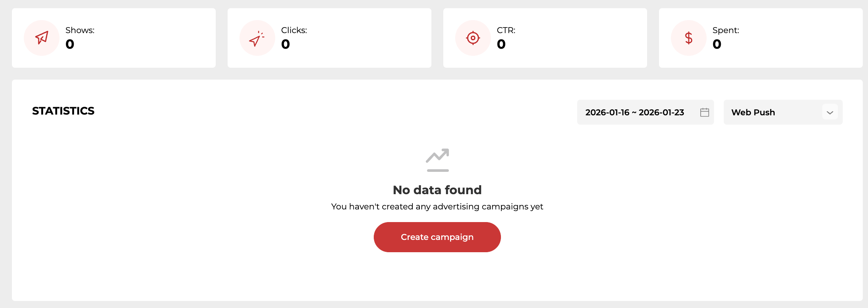Click the STATISTICS heading
This screenshot has width=868, height=308.
[x=63, y=111]
